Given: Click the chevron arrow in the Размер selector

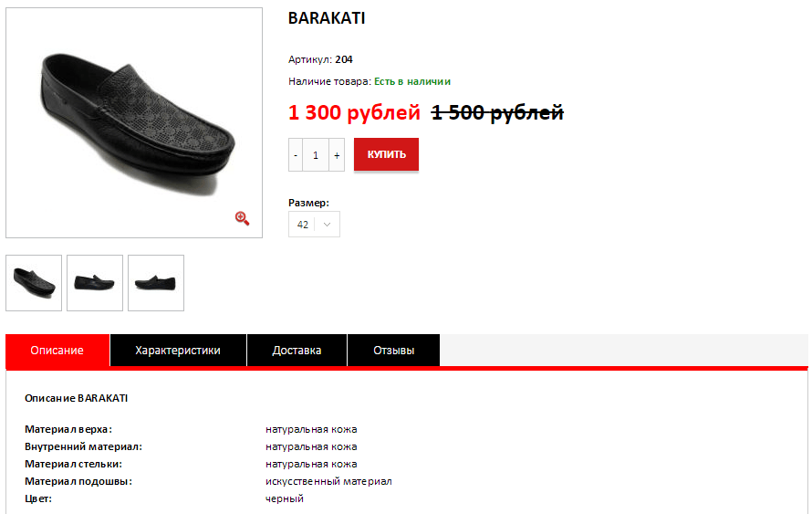Looking at the screenshot, I should click(x=327, y=225).
